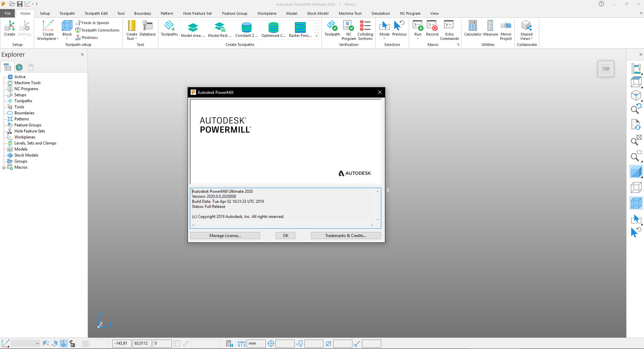Click ISO view cube icon on right toolbar
644x349 pixels.
tap(636, 96)
